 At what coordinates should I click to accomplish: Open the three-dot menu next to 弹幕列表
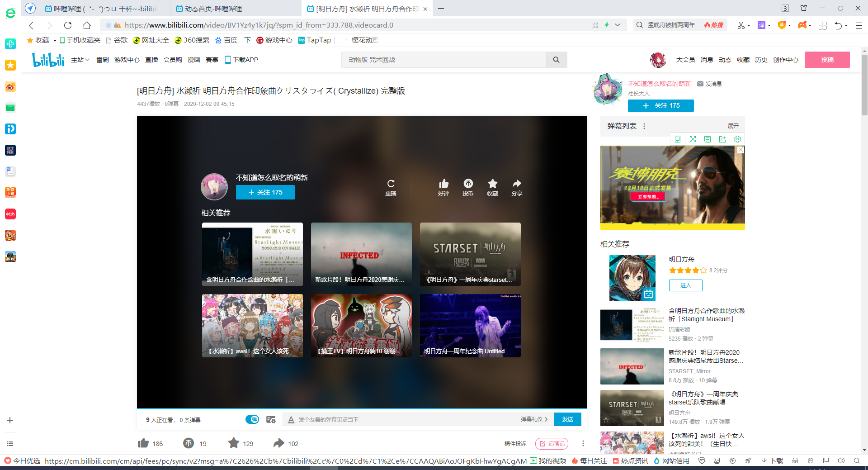tap(644, 126)
